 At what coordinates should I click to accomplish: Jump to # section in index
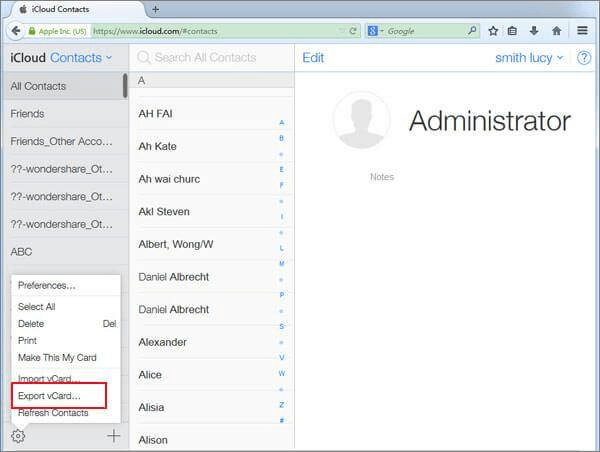(282, 420)
